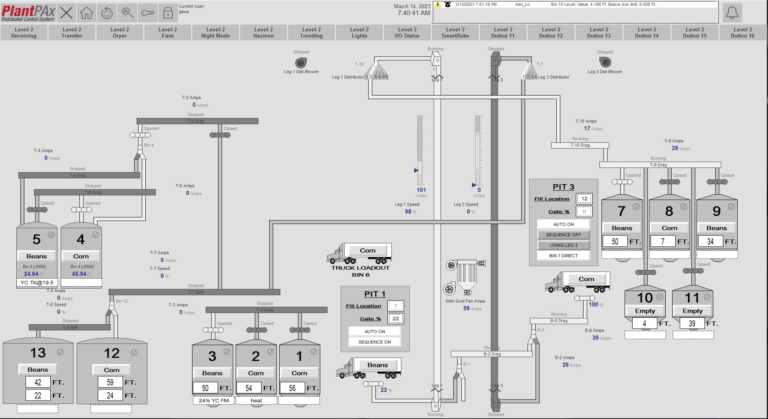Open Bin 10 commodity selector showing Empty
The image size is (768, 419).
[646, 310]
